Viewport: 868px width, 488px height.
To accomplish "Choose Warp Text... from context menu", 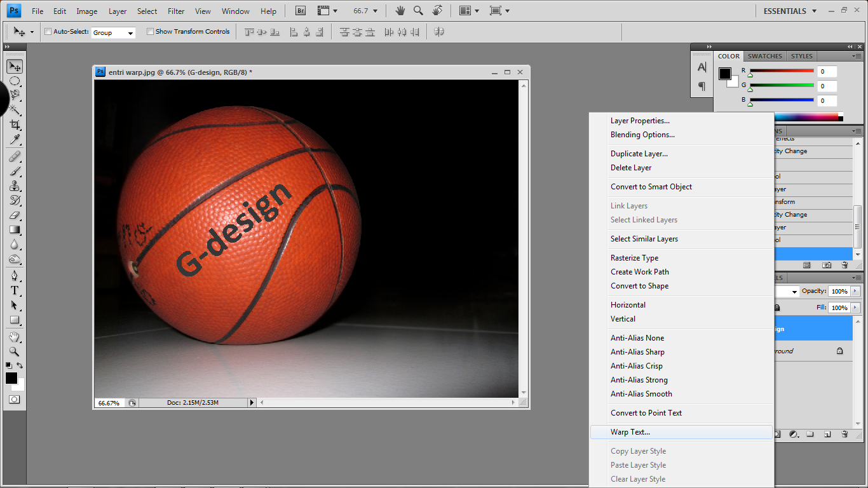I will (630, 432).
